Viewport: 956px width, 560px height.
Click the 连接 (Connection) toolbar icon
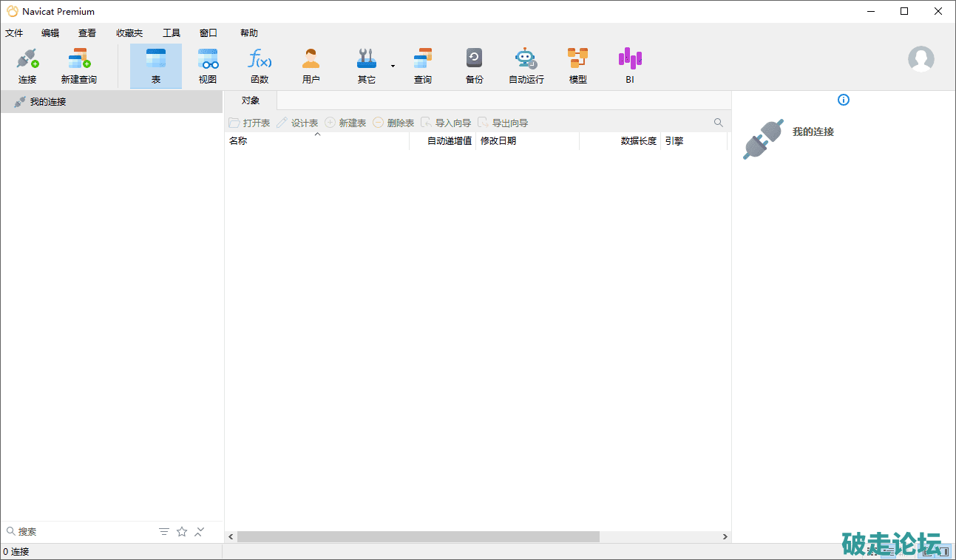click(27, 66)
